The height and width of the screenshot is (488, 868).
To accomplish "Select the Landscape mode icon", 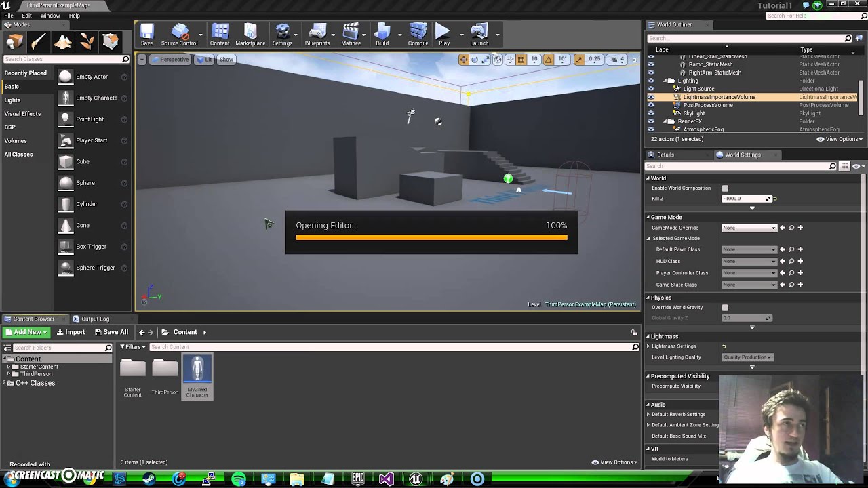I will click(62, 42).
